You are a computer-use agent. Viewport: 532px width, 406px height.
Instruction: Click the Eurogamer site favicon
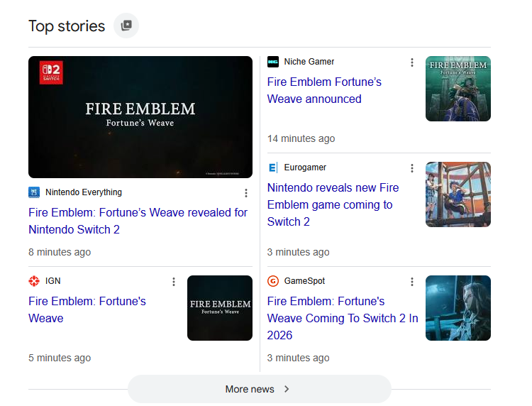273,168
